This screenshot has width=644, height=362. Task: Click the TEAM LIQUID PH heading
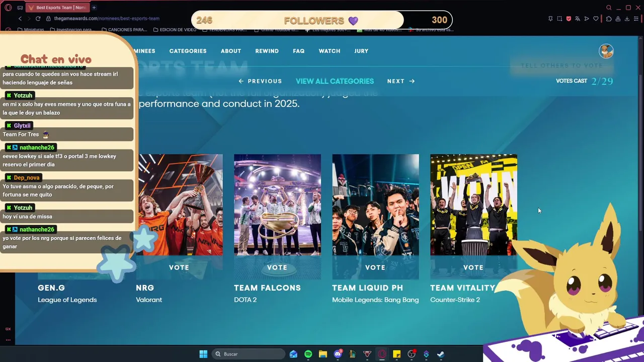click(x=367, y=288)
